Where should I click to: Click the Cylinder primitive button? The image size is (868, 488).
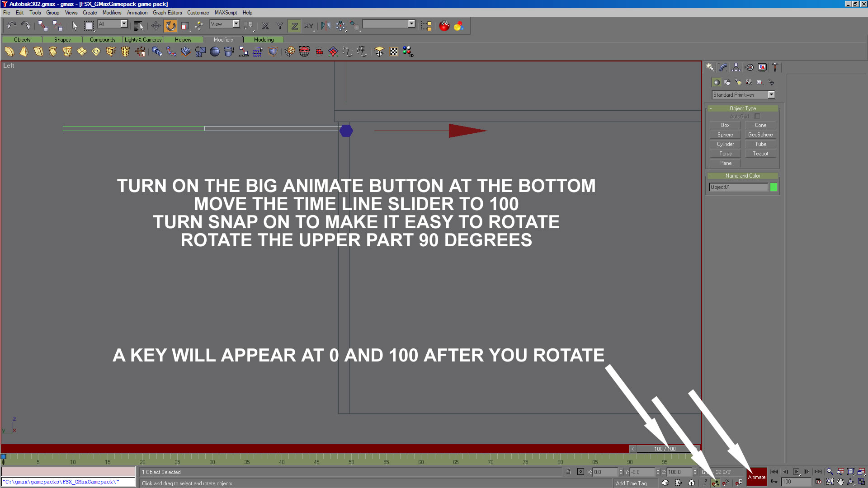pyautogui.click(x=725, y=144)
